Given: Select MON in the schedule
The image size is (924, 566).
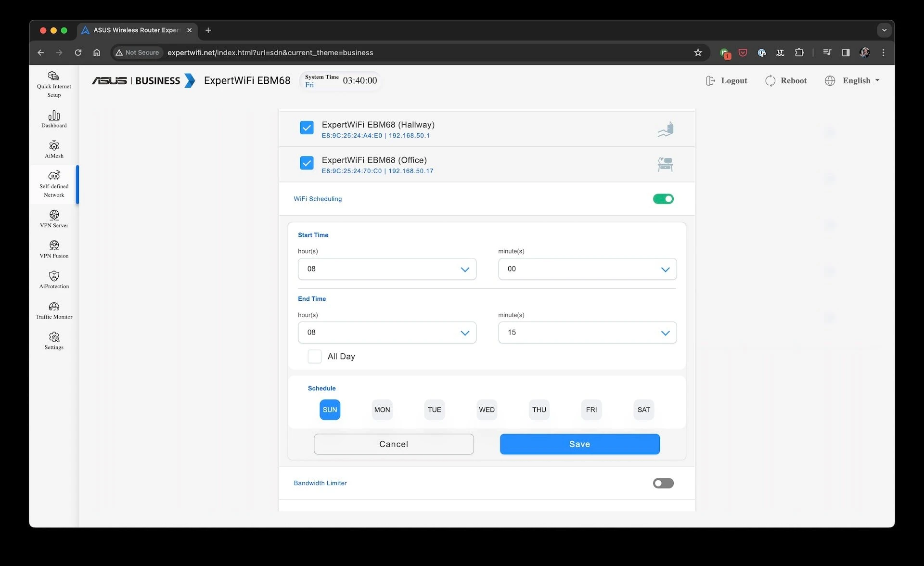Looking at the screenshot, I should pos(382,410).
